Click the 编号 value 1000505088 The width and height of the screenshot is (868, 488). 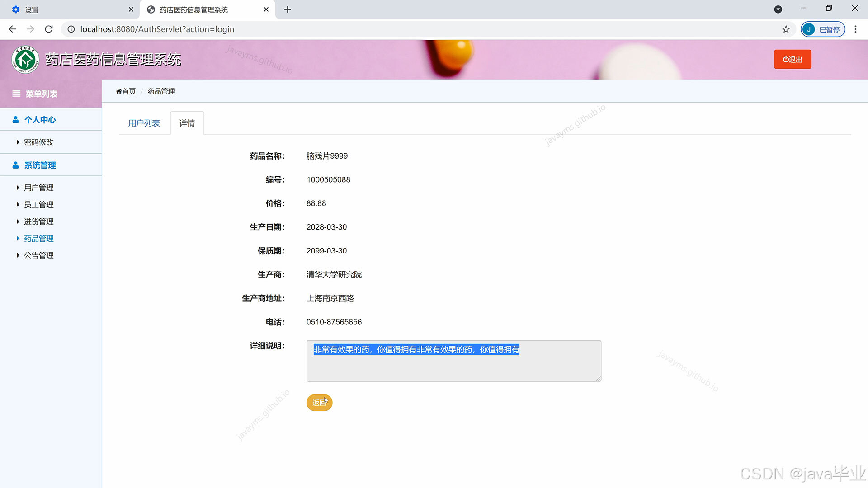click(x=328, y=179)
